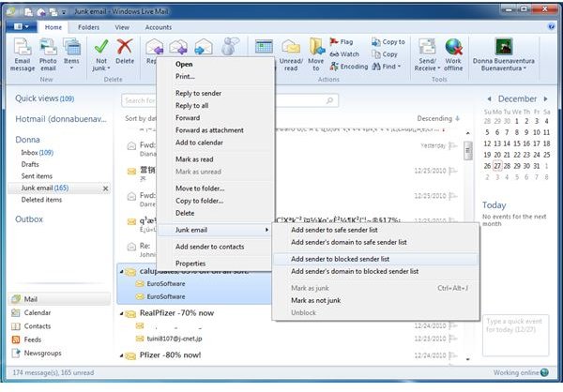The width and height of the screenshot is (563, 392).
Task: Select Reply to sender
Action: click(216, 94)
